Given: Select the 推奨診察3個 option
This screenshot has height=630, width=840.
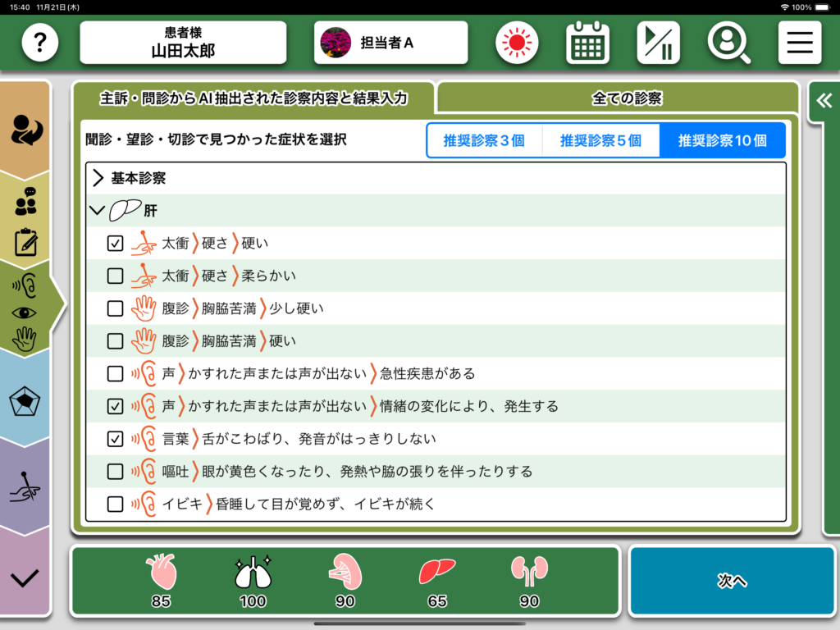Looking at the screenshot, I should coord(484,140).
